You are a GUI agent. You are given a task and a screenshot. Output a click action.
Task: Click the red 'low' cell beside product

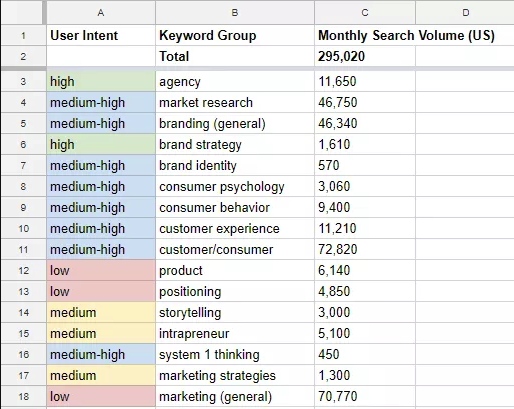point(101,270)
